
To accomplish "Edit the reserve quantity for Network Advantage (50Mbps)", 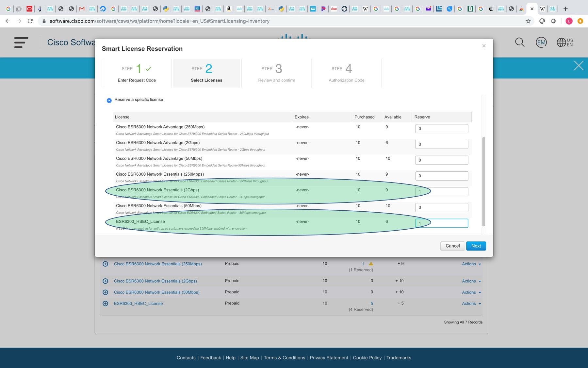I will pyautogui.click(x=442, y=160).
